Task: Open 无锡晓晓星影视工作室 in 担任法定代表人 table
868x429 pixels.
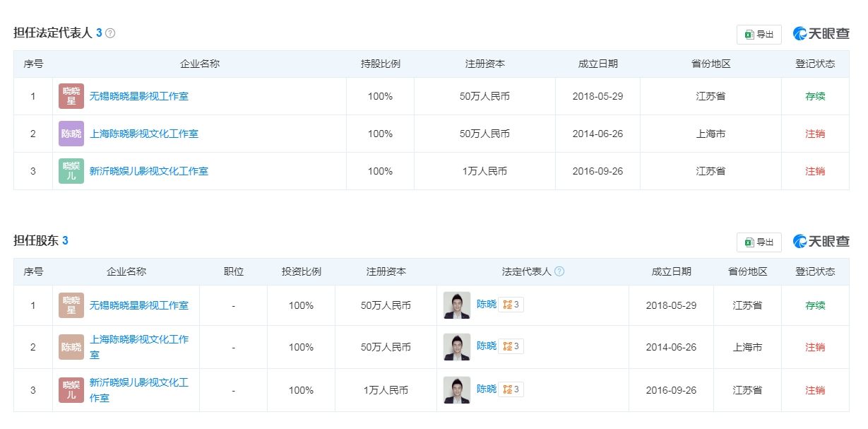Action: [x=139, y=96]
